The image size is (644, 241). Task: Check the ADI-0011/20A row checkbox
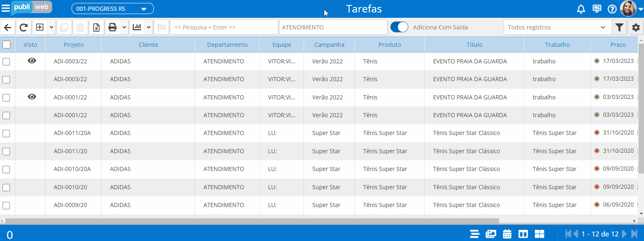pos(6,133)
